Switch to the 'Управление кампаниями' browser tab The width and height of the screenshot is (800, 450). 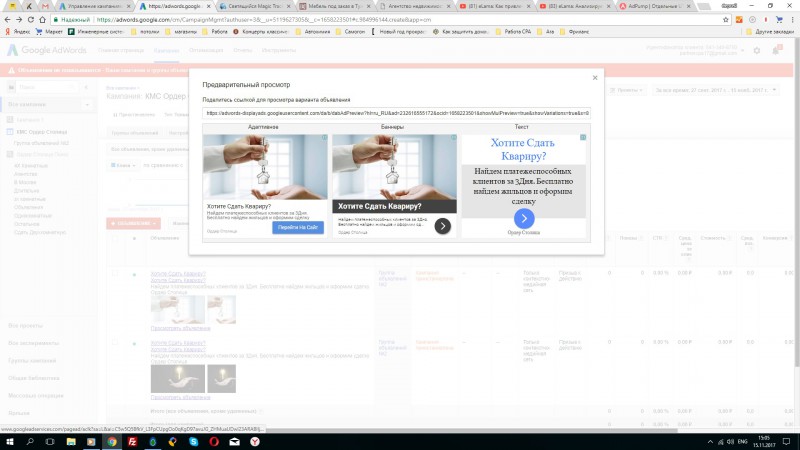click(95, 6)
